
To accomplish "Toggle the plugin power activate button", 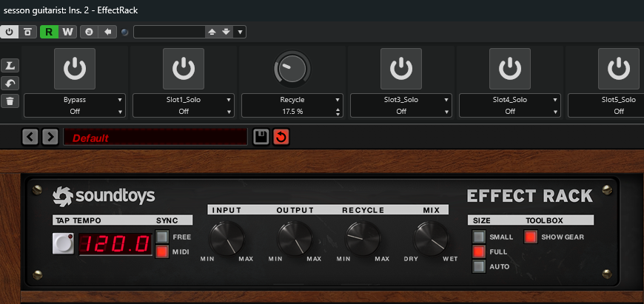I will [x=10, y=32].
